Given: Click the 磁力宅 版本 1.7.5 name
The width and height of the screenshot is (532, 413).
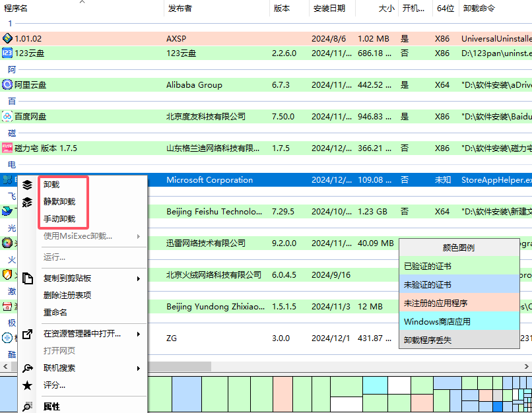Looking at the screenshot, I should [x=46, y=148].
